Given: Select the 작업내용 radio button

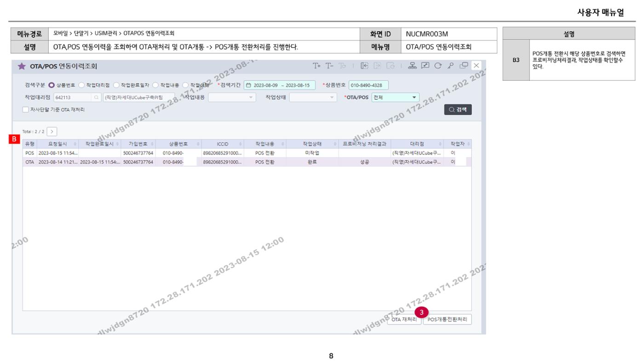Looking at the screenshot, I should pyautogui.click(x=156, y=85).
